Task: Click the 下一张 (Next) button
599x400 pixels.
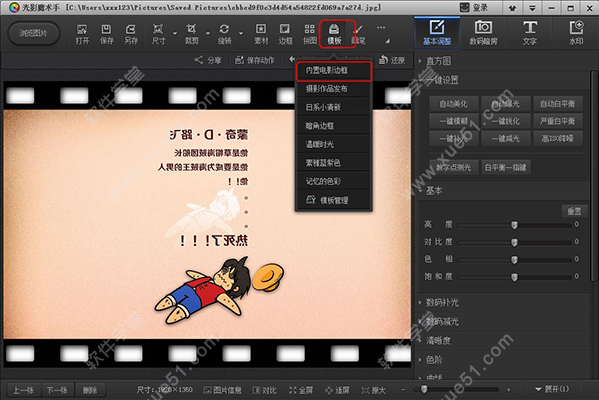Action: (x=57, y=390)
